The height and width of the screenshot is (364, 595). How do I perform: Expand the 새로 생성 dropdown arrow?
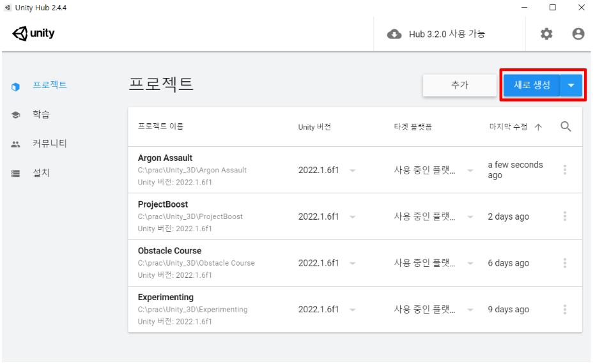click(571, 86)
